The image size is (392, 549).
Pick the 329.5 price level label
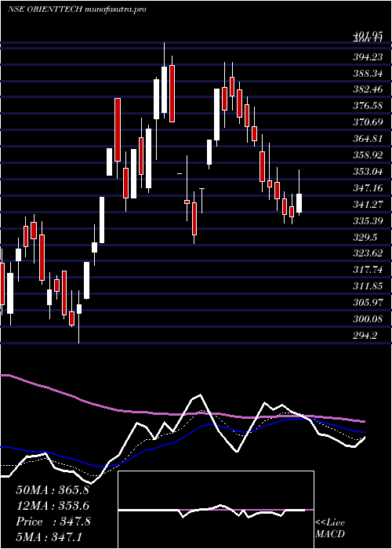(x=365, y=238)
